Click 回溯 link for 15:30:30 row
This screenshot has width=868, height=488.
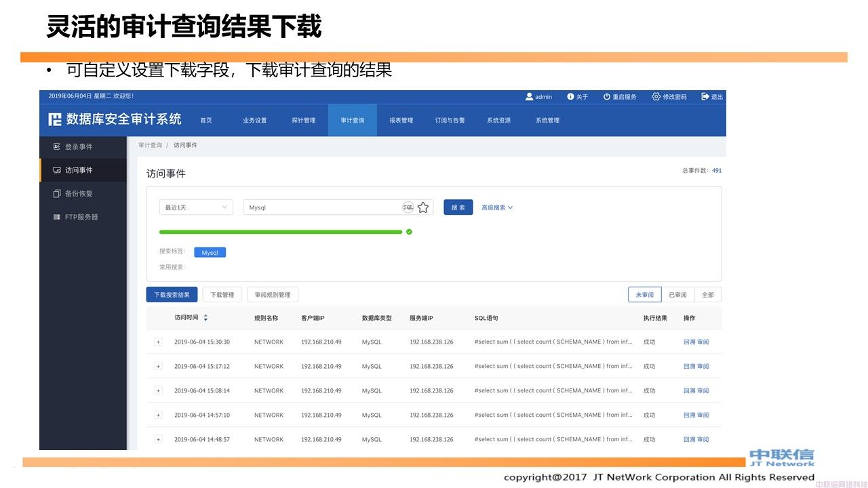(690, 342)
